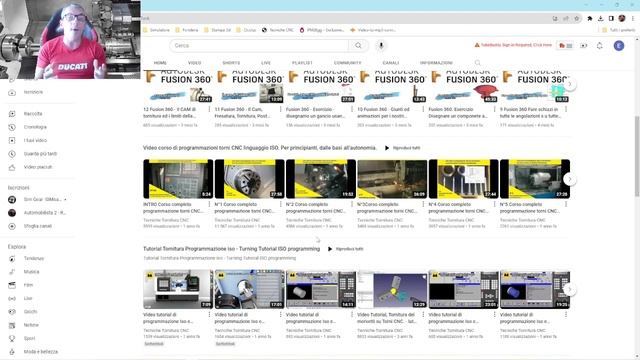Open options for 12 Fusion 360 video

209,109
